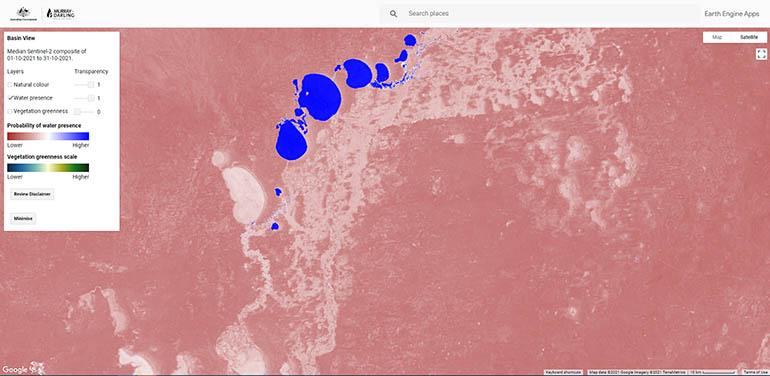Click the 'Probability of water presence' heading

tap(44, 126)
